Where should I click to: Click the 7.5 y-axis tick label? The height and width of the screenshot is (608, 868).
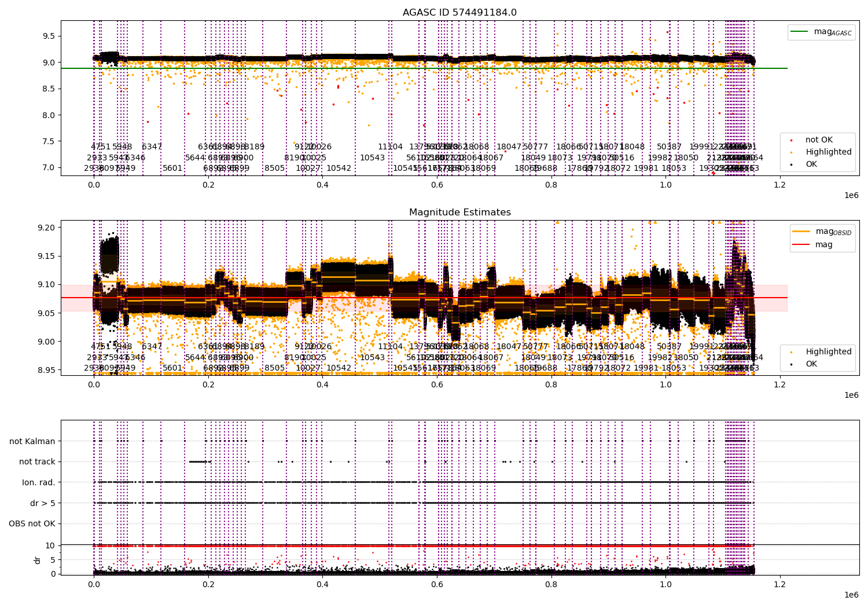tap(49, 141)
